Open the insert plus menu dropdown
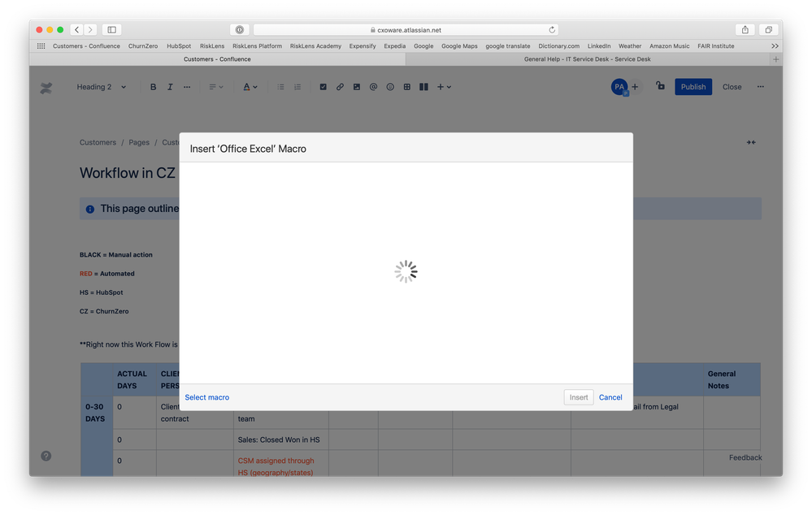The height and width of the screenshot is (515, 812). click(x=444, y=87)
